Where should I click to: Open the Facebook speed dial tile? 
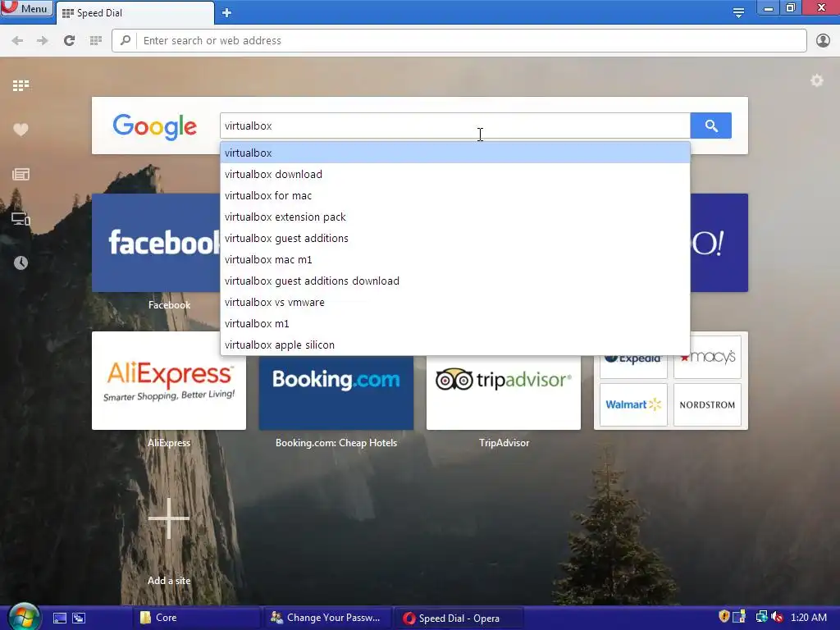[156, 243]
